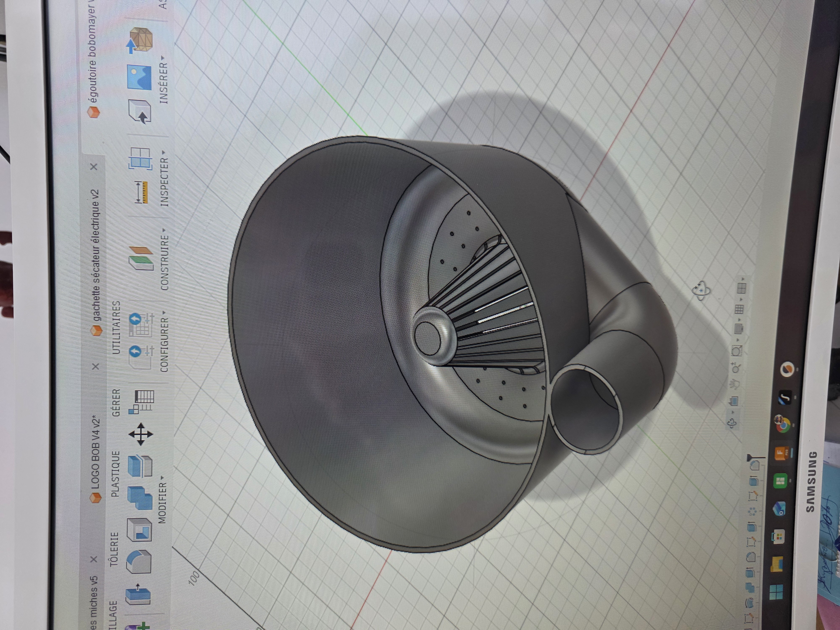Click the Insert Derive icon

[x=140, y=111]
